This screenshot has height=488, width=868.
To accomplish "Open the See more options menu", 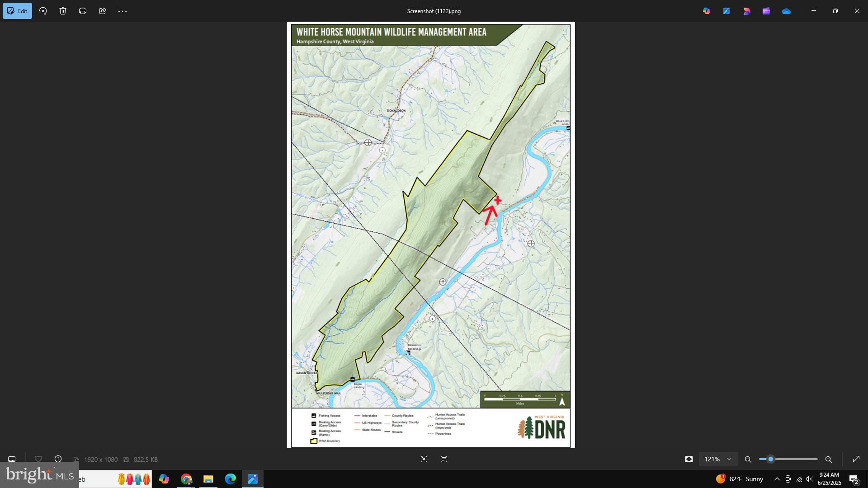I will [x=123, y=11].
